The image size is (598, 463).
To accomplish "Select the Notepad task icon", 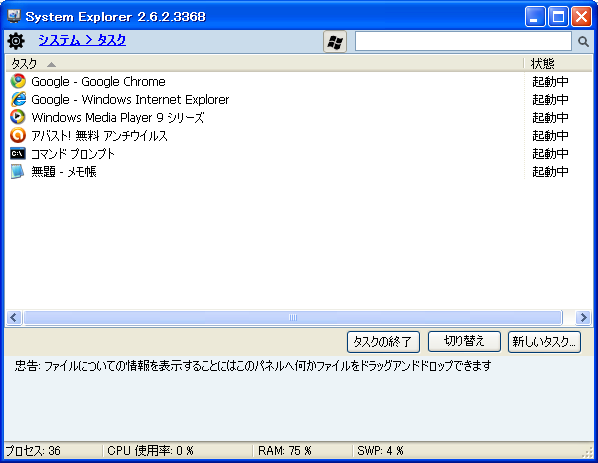I will [18, 172].
